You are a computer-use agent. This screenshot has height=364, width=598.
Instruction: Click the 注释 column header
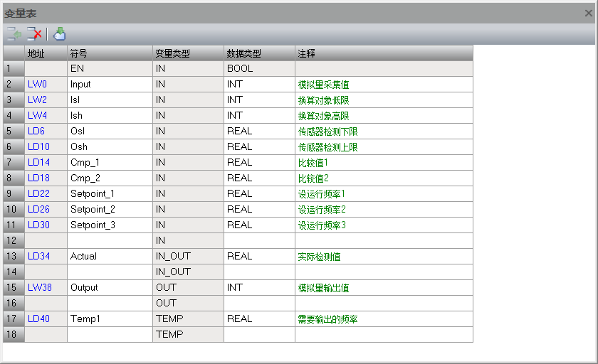(x=384, y=53)
